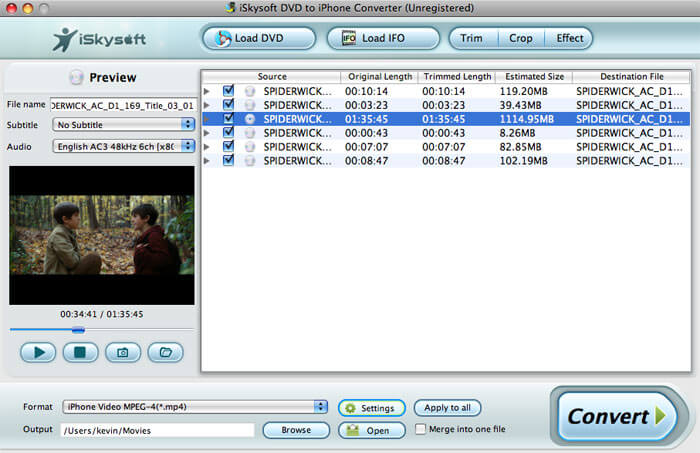Stop playback with the Stop button
The height and width of the screenshot is (453, 700).
(x=80, y=352)
